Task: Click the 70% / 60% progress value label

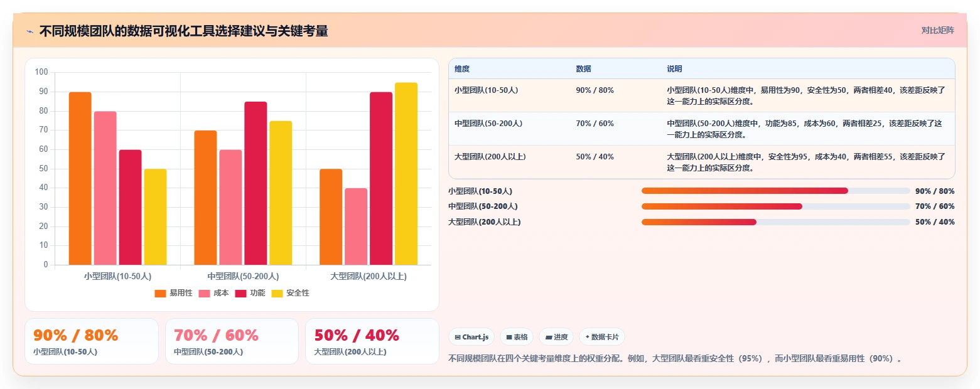Action: [935, 206]
